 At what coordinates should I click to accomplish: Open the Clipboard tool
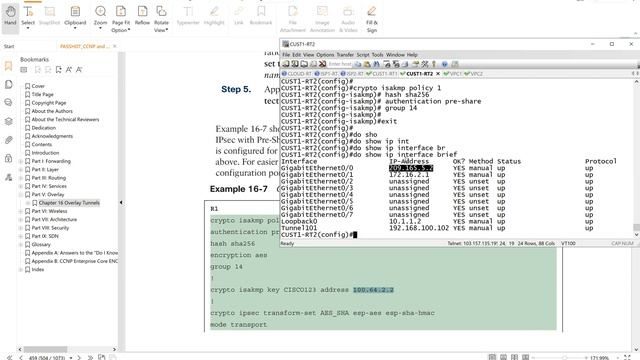pos(75,15)
